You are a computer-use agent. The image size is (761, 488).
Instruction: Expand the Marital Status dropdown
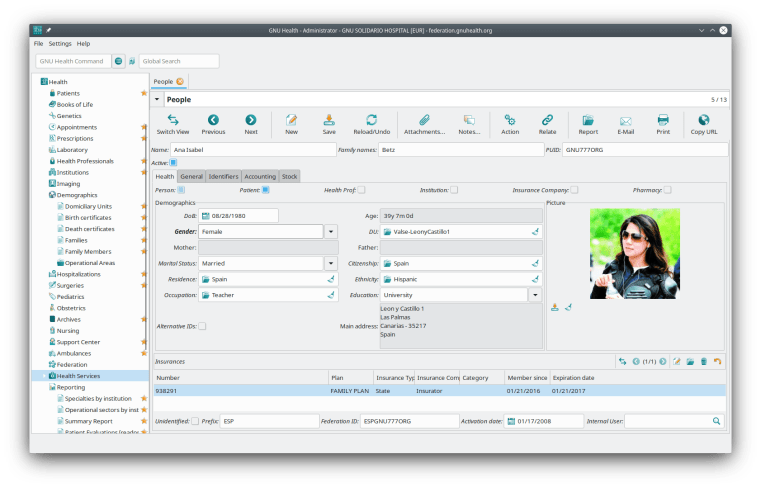tap(331, 263)
